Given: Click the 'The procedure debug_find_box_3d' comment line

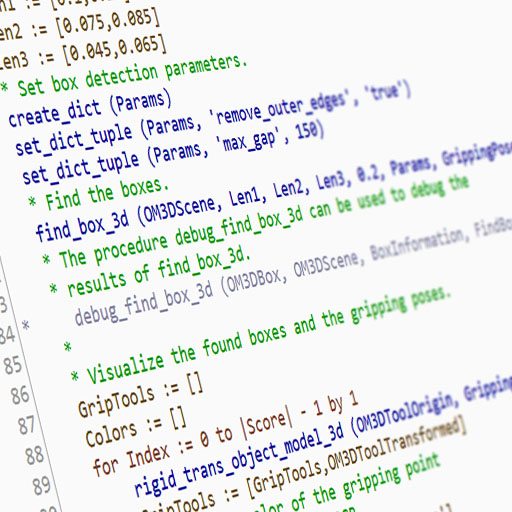Looking at the screenshot, I should click(256, 223).
